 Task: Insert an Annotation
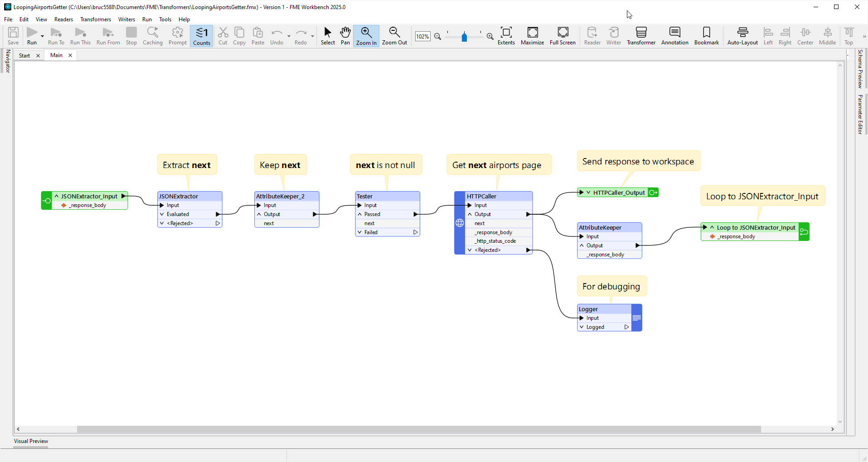coord(674,36)
